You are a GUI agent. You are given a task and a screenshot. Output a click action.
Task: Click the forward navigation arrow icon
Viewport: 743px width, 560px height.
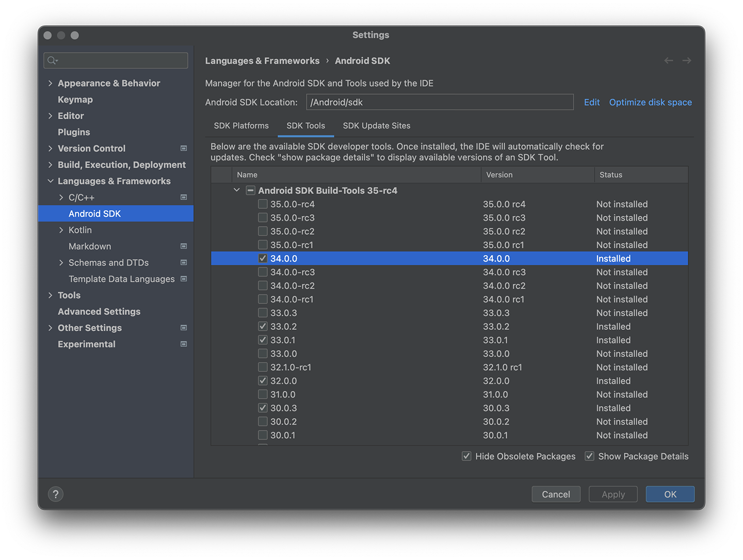click(x=687, y=61)
